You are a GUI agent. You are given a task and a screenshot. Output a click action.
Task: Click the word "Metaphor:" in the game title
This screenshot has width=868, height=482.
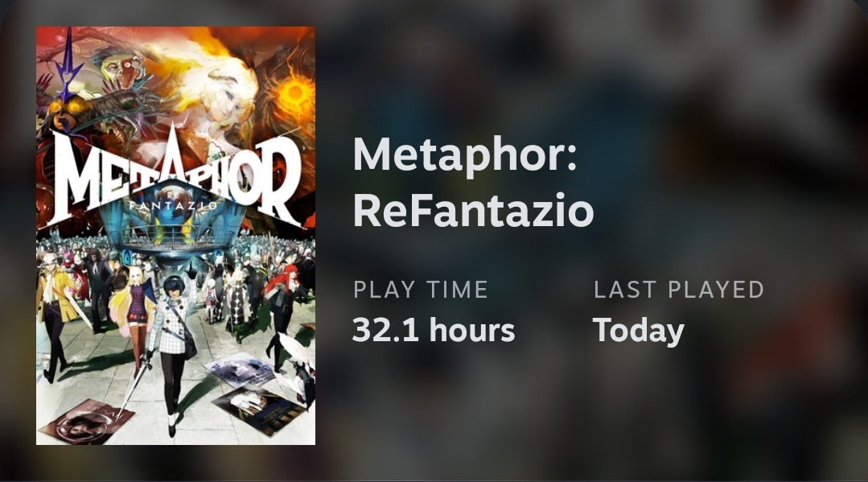click(465, 155)
